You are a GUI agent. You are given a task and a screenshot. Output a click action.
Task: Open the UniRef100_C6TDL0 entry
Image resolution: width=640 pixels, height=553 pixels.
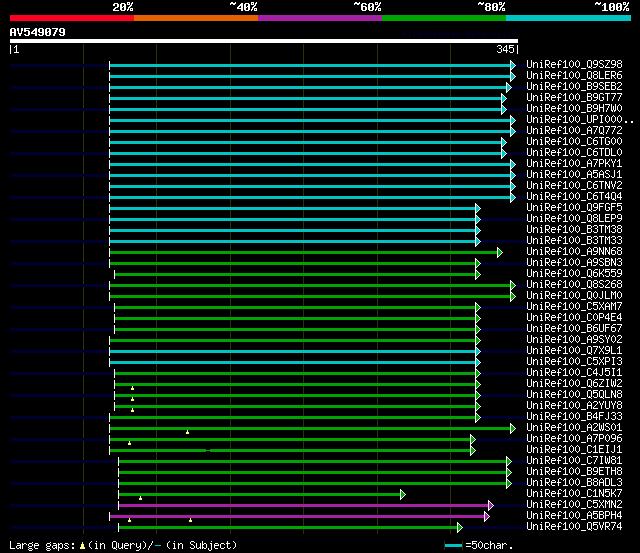[574, 153]
